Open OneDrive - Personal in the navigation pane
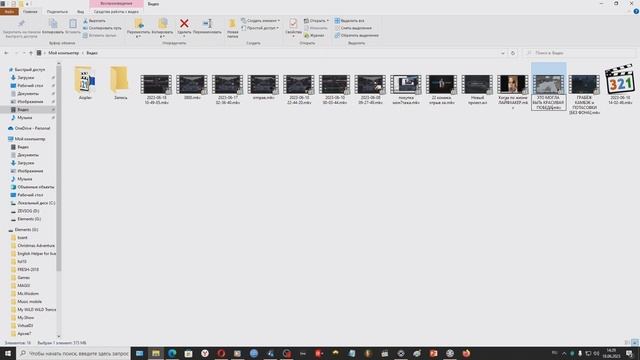 click(x=29, y=128)
